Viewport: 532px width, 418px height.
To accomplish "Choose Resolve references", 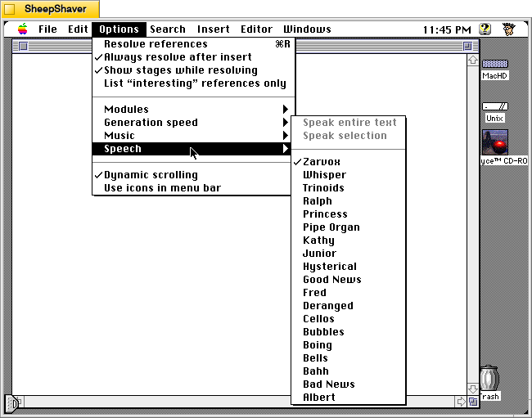I will click(194, 44).
